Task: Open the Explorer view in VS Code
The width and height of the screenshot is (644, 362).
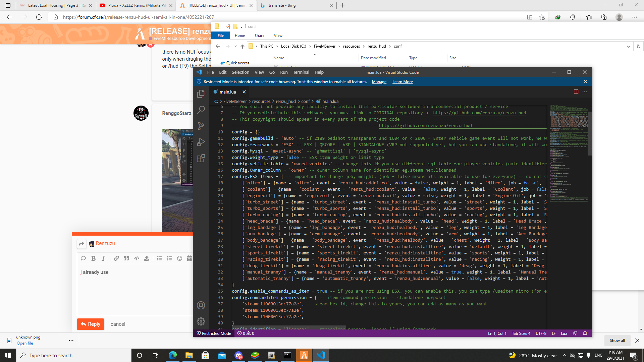Action: pos(201,94)
